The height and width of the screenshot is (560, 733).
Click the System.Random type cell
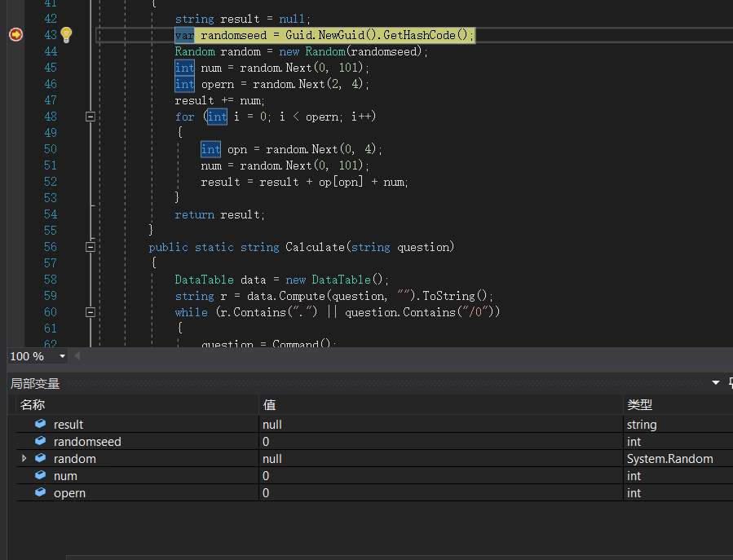(x=669, y=459)
